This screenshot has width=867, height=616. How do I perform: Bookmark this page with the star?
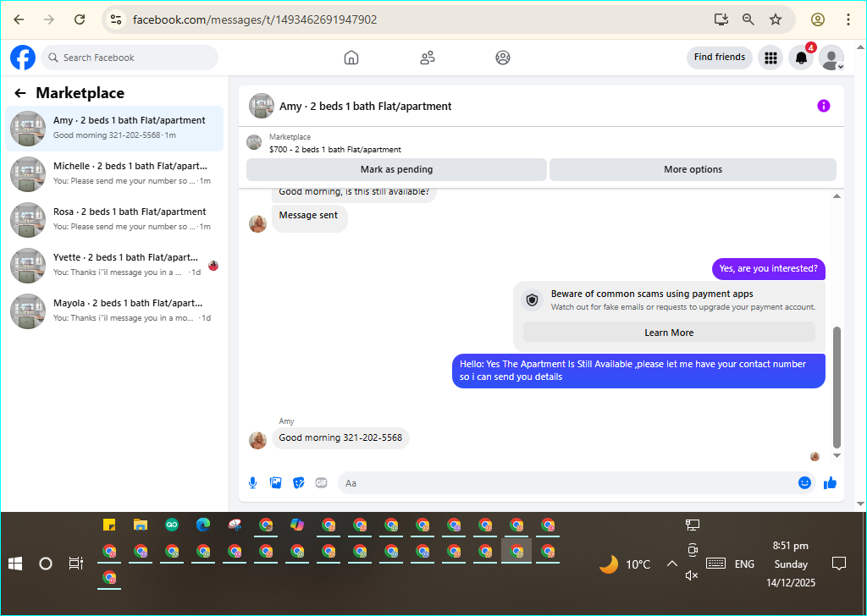(776, 19)
